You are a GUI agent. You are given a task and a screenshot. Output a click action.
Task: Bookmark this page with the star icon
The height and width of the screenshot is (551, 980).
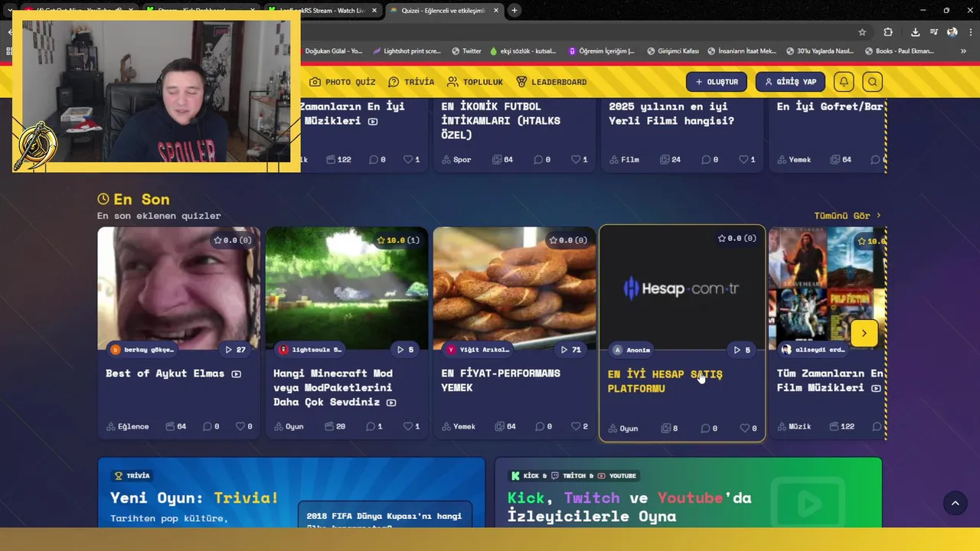click(x=862, y=32)
